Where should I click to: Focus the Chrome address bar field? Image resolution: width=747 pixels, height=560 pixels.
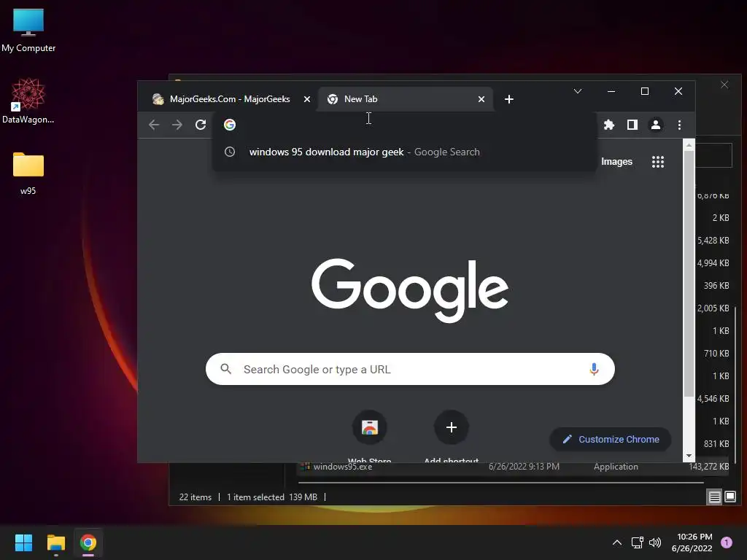[405, 125]
